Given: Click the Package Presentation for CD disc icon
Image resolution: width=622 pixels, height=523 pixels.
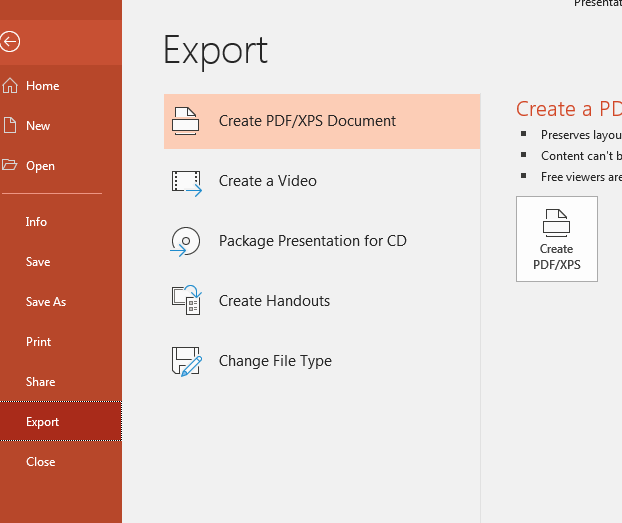Looking at the screenshot, I should 185,241.
